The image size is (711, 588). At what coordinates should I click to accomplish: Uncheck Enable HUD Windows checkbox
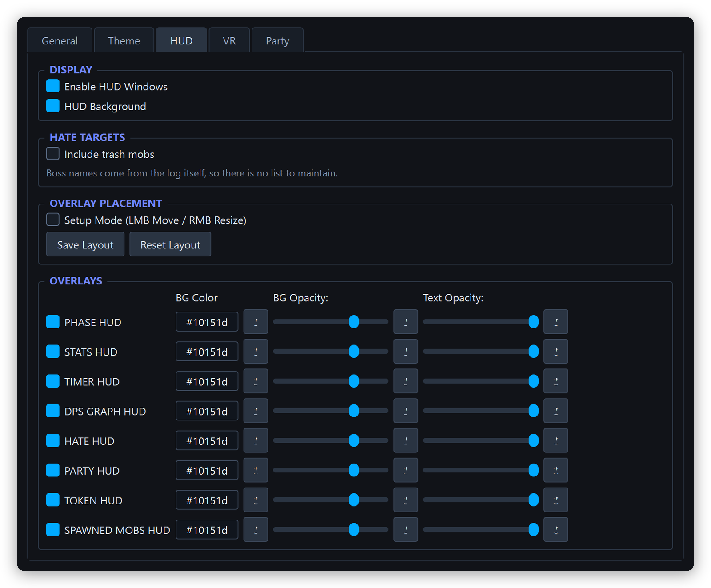click(53, 86)
